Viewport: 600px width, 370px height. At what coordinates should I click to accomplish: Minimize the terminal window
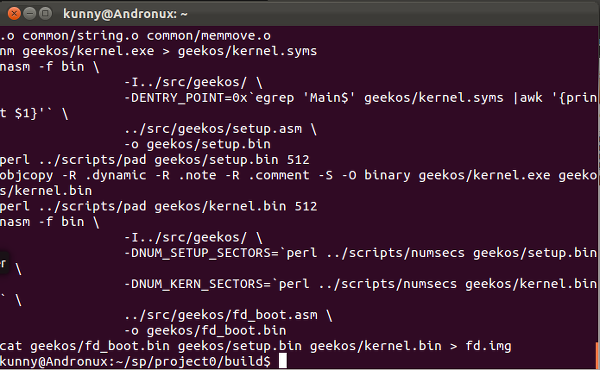pos(29,14)
